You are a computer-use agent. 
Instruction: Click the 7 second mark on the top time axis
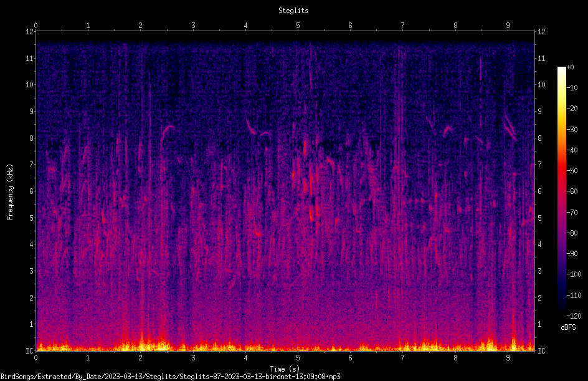click(403, 26)
